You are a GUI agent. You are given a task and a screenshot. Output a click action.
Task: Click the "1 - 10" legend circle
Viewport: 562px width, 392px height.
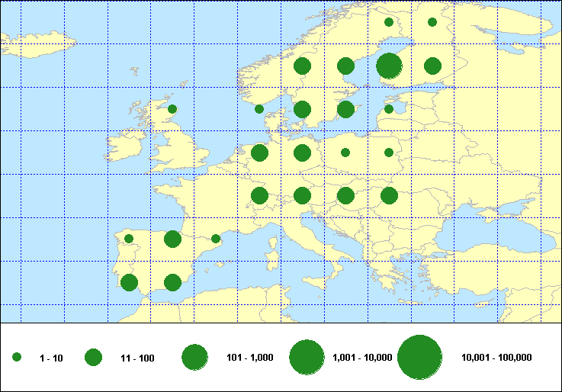(17, 357)
